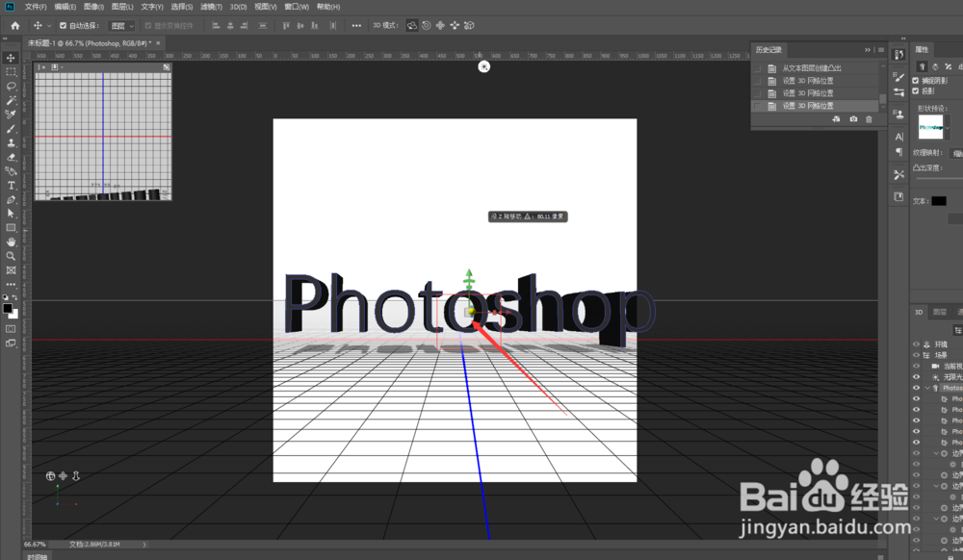Toggle visibility of 无限光 light row
The image size is (963, 560).
(917, 376)
